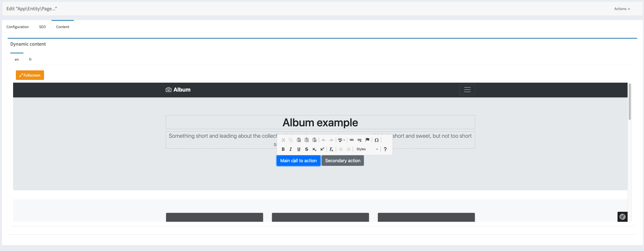The height and width of the screenshot is (251, 644).
Task: Remove formatting with the Tx icon
Action: 331,149
